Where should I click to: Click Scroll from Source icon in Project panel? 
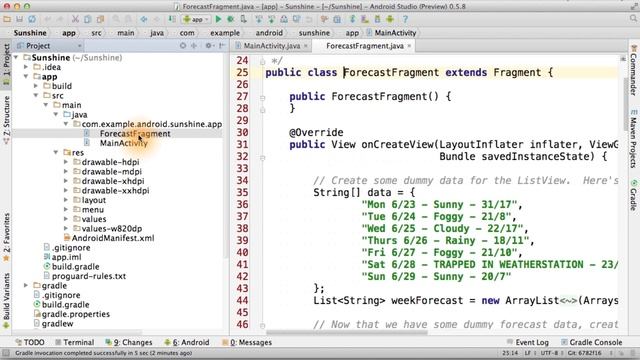click(x=183, y=46)
